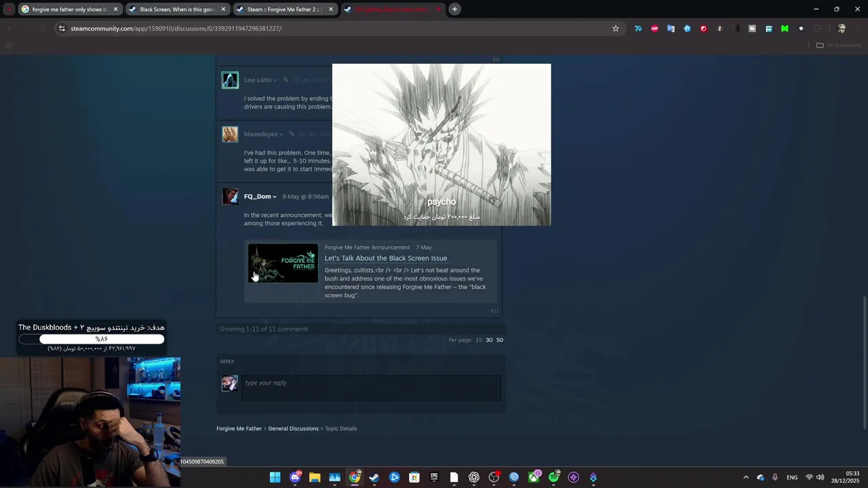Open Discord from the taskbar

[295, 477]
